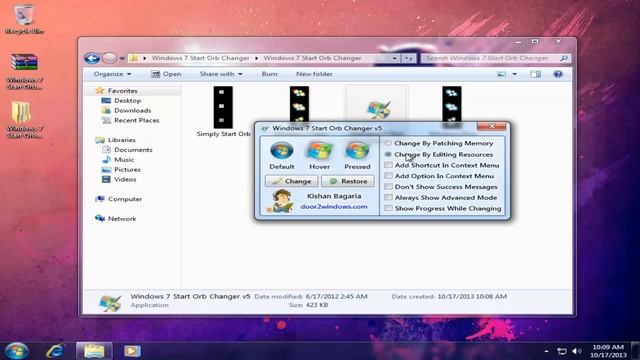Click the taskbar clock and date

pos(608,351)
